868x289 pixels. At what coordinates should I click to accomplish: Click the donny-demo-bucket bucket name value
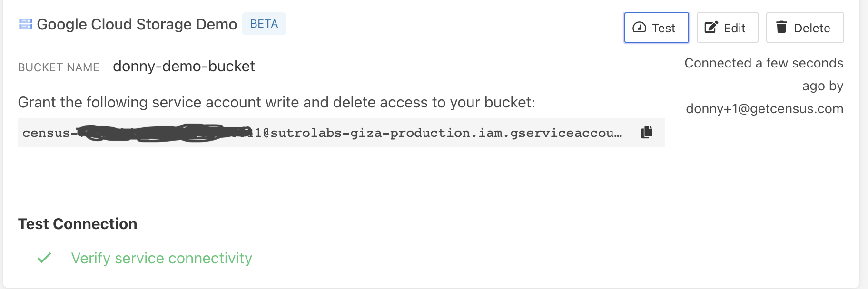[x=184, y=66]
